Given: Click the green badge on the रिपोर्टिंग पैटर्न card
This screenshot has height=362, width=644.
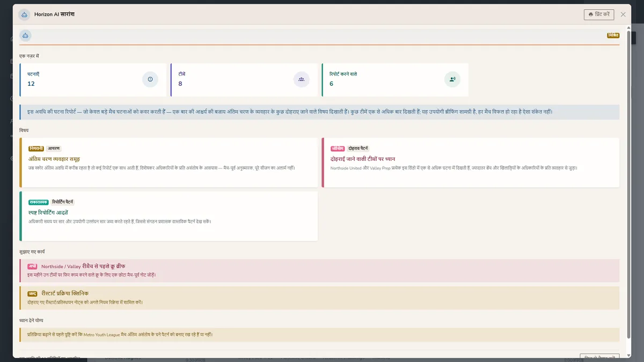Looking at the screenshot, I should [x=38, y=202].
